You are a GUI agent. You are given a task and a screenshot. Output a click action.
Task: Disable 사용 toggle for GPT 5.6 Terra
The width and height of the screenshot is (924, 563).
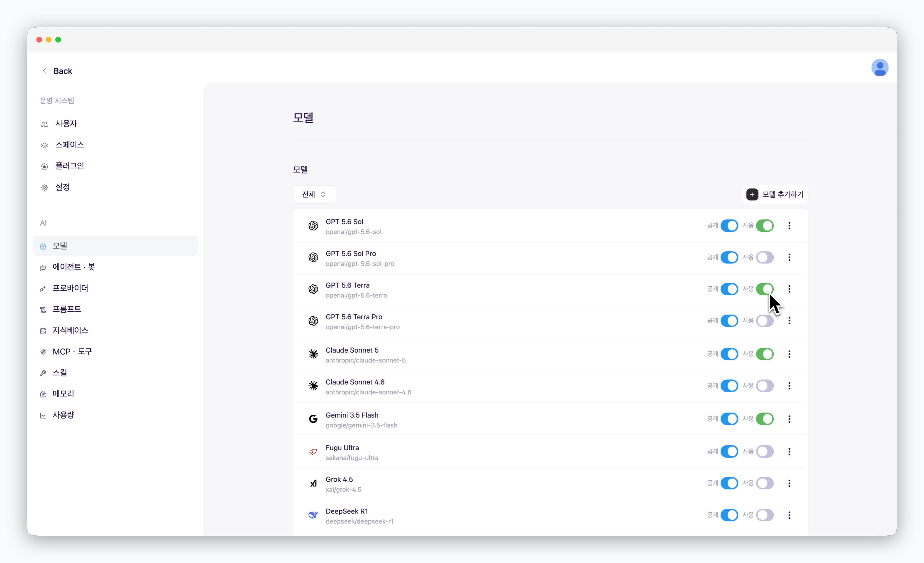coord(765,289)
